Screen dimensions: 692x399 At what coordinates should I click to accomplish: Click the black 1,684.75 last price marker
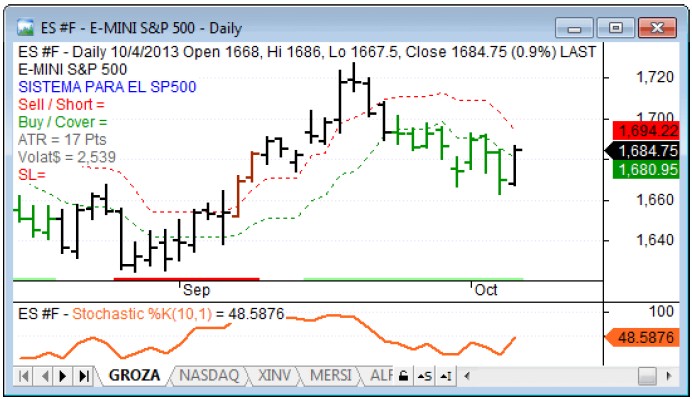(643, 151)
